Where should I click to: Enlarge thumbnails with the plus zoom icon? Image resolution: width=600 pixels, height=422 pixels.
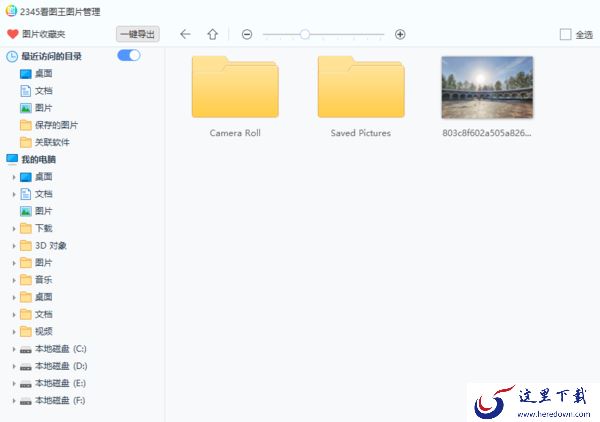pos(400,34)
